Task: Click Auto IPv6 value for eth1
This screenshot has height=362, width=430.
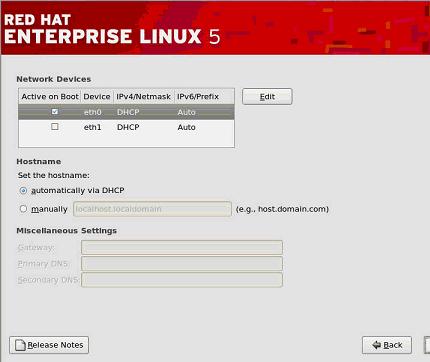Action: coord(186,127)
